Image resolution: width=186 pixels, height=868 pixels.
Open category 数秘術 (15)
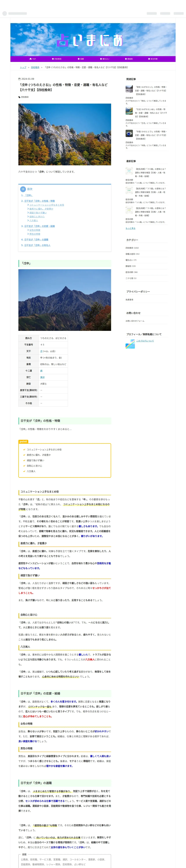[x=131, y=266]
